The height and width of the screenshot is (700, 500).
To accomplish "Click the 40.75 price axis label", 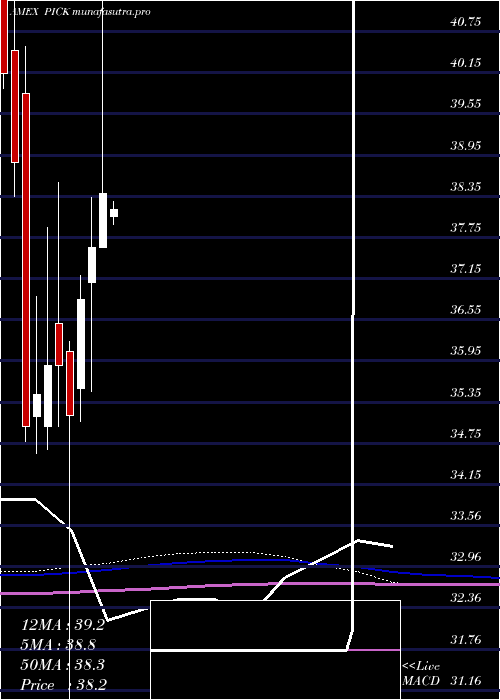I will coord(466,21).
